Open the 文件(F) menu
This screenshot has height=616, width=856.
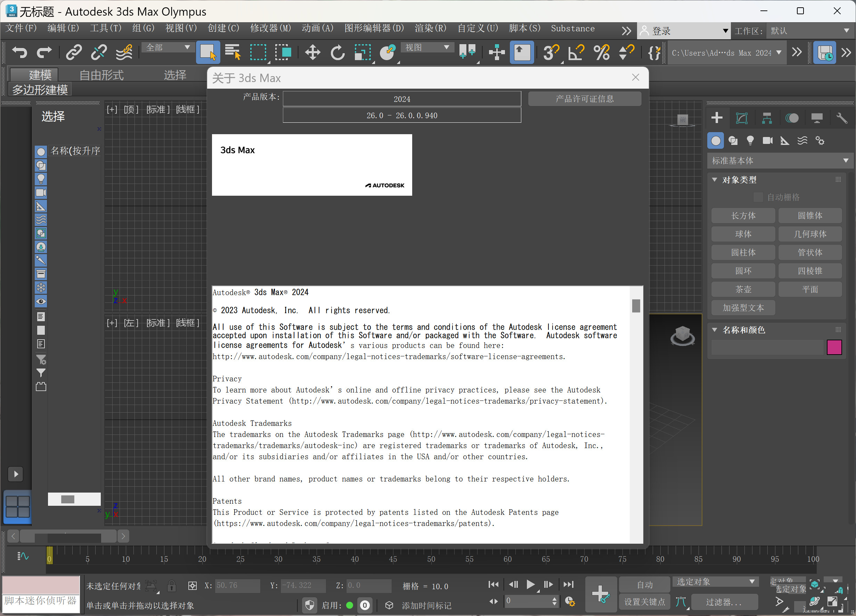(21, 28)
